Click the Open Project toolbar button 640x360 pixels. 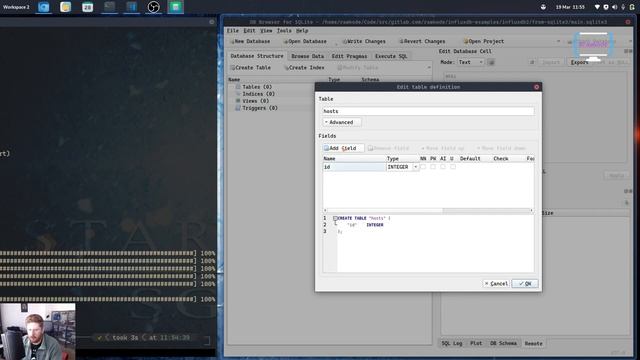click(484, 41)
